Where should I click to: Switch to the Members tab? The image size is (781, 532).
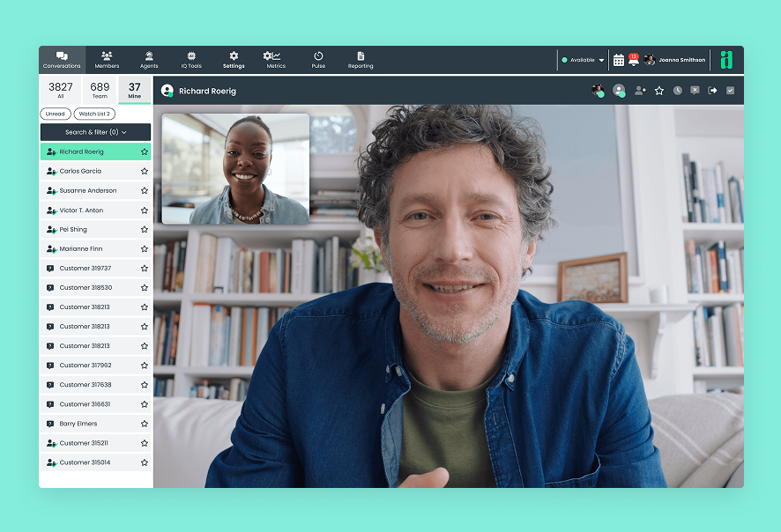click(107, 60)
